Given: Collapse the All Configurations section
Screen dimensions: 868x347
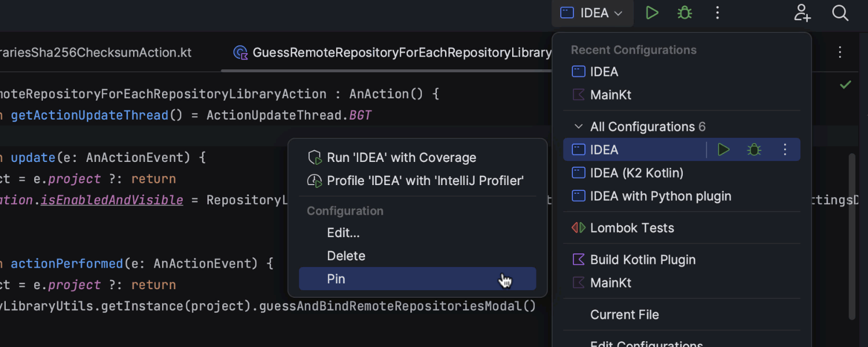Looking at the screenshot, I should coord(578,127).
